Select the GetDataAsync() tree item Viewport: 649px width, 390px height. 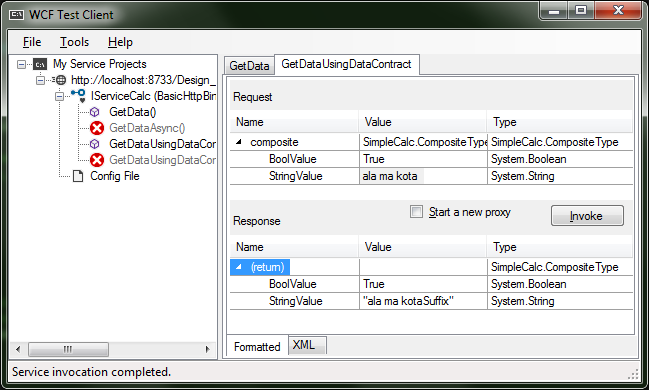147,128
